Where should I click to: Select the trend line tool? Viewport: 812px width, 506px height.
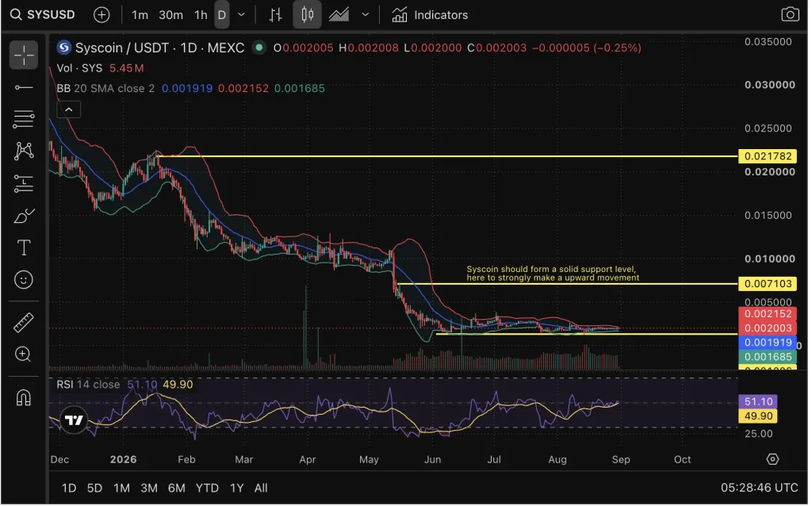[23, 87]
